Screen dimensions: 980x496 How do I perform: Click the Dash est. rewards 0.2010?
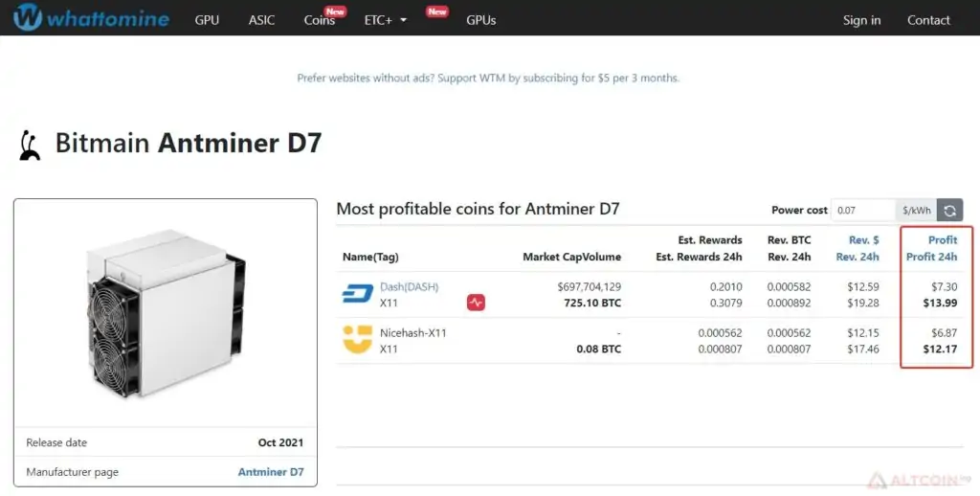point(726,286)
